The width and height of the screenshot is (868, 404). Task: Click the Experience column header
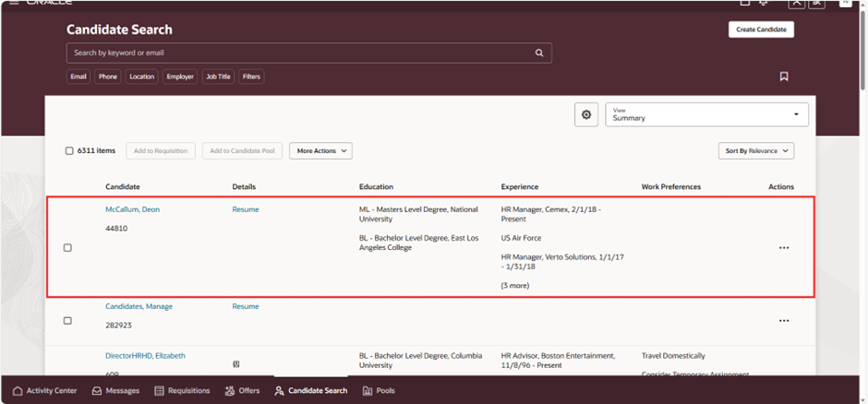(519, 187)
